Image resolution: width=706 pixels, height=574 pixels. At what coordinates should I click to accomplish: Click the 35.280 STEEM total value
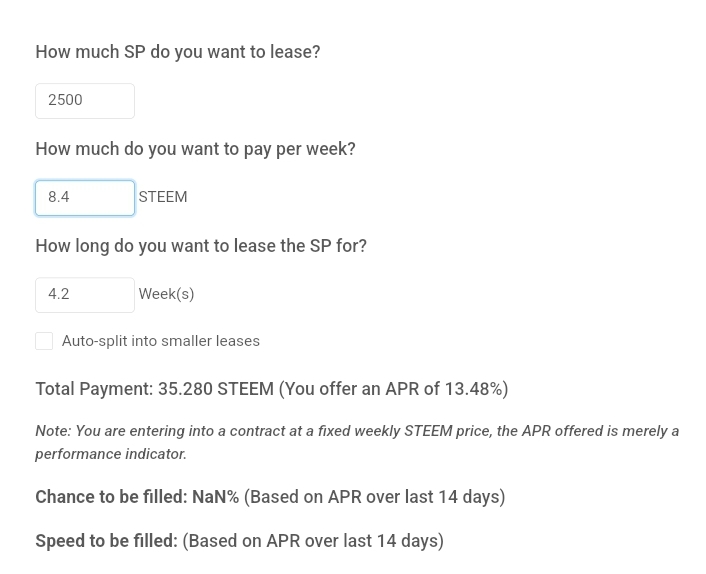tap(216, 389)
